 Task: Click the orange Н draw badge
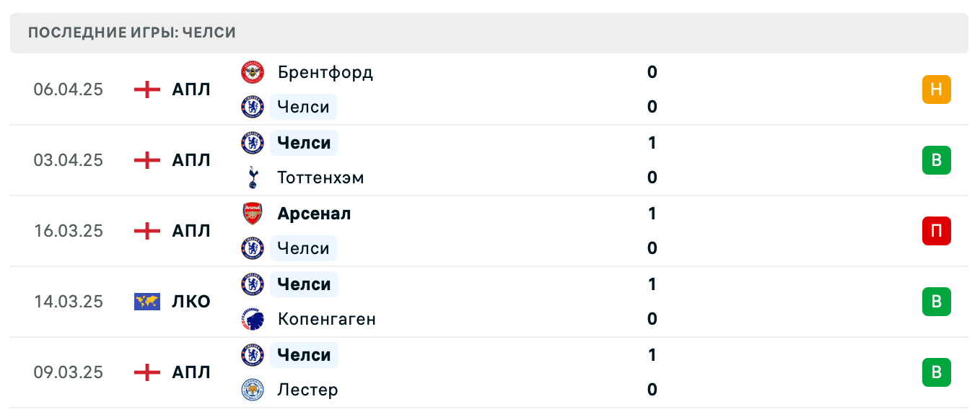937,89
